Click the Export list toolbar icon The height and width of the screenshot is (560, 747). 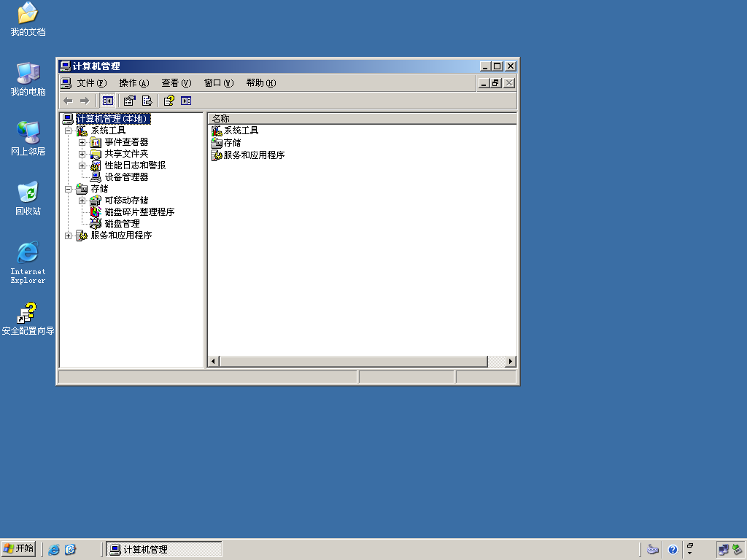point(147,101)
